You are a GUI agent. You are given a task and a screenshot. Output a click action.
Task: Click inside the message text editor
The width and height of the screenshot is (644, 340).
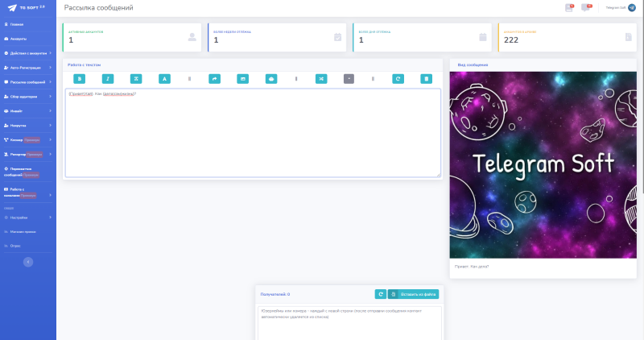coord(253,133)
